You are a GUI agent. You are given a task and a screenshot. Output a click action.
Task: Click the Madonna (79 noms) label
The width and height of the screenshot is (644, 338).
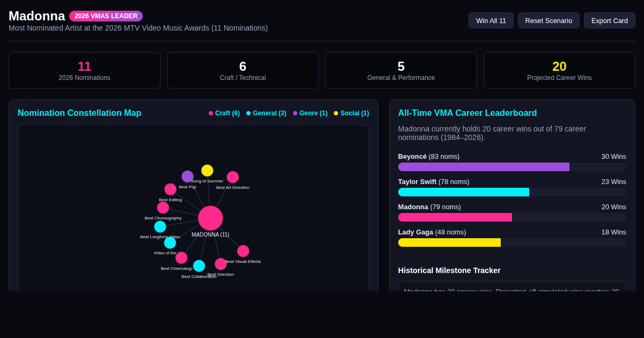pyautogui.click(x=429, y=207)
